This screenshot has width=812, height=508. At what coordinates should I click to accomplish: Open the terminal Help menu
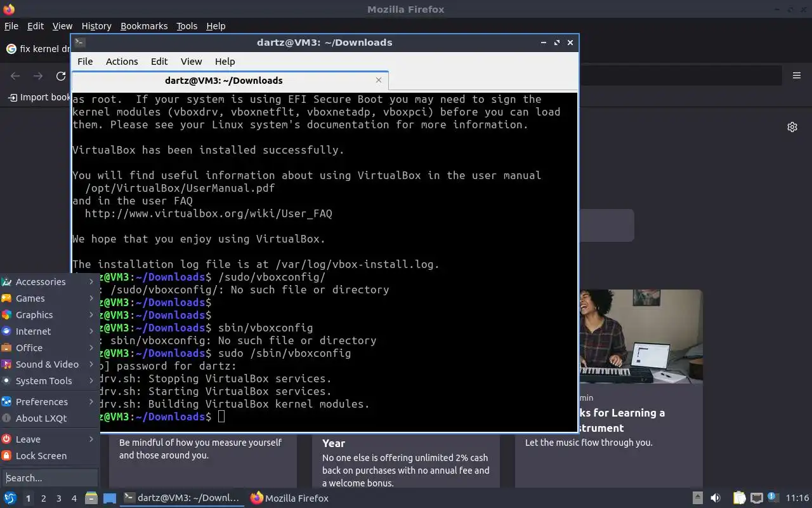click(x=225, y=62)
